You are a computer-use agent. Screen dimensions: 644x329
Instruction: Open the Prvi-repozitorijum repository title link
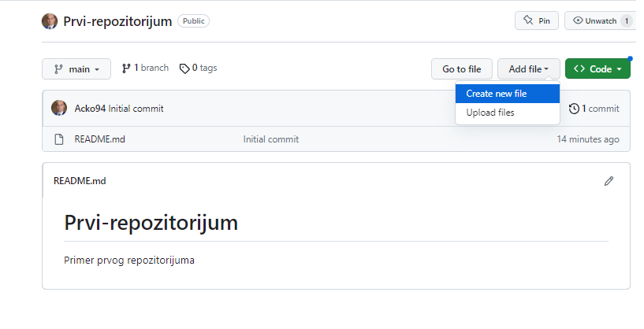(117, 21)
